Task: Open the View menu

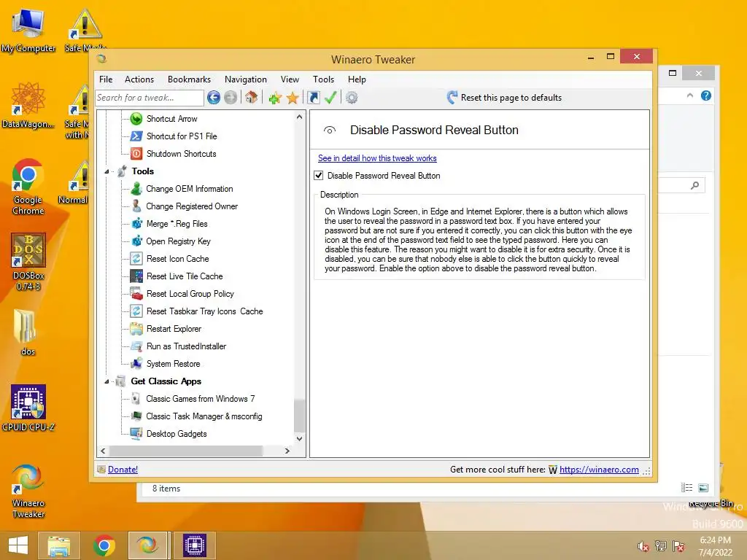Action: point(290,79)
